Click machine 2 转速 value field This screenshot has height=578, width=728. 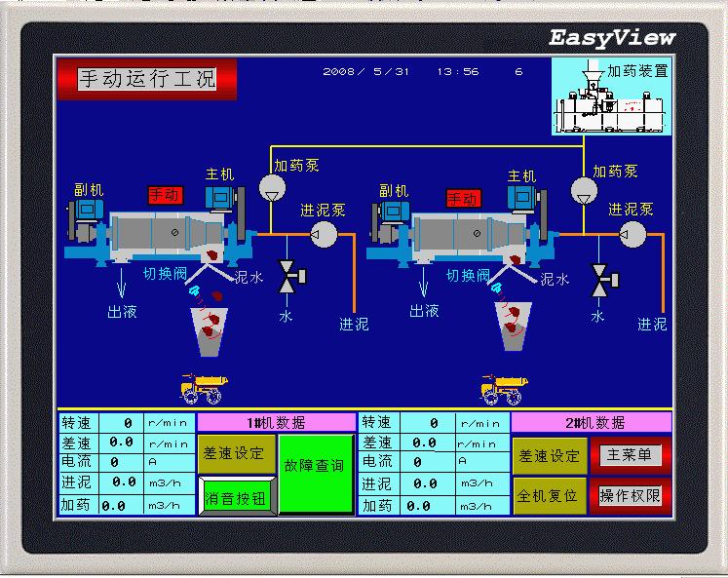coord(428,423)
